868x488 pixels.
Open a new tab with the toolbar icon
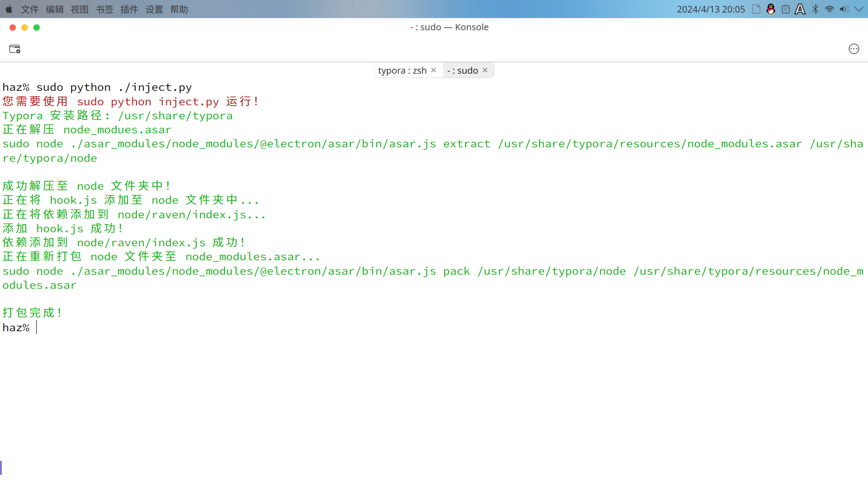click(14, 49)
